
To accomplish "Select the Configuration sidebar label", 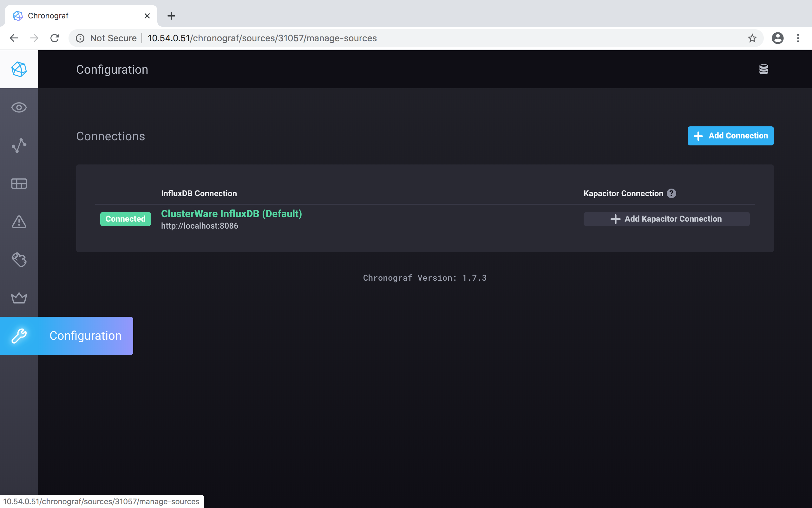I will [x=85, y=336].
